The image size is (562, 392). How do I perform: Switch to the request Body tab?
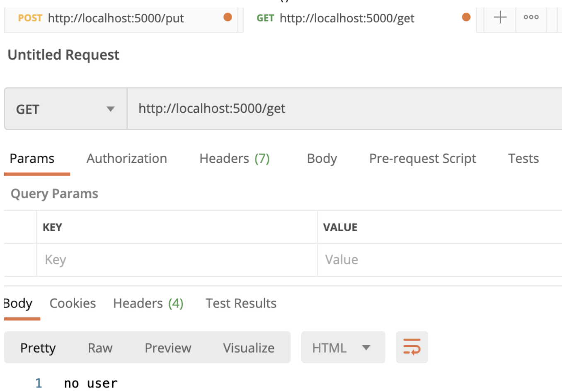coord(322,159)
